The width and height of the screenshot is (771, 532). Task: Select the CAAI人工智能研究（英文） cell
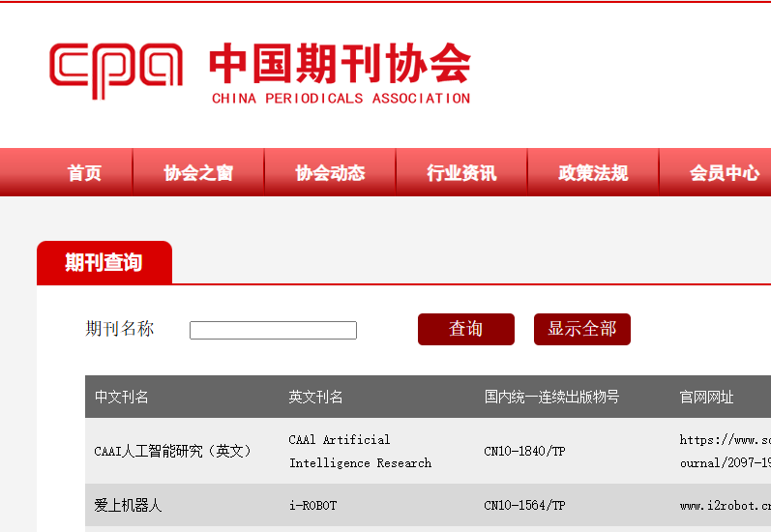(x=172, y=451)
